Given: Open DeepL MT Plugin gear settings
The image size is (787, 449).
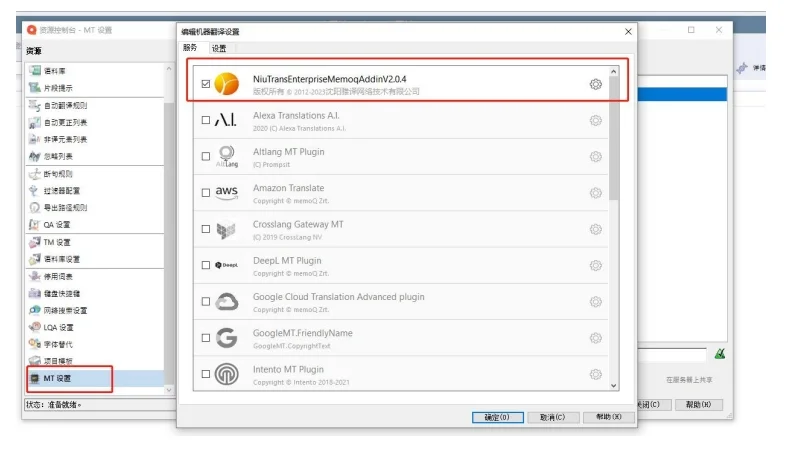Looking at the screenshot, I should [x=595, y=265].
